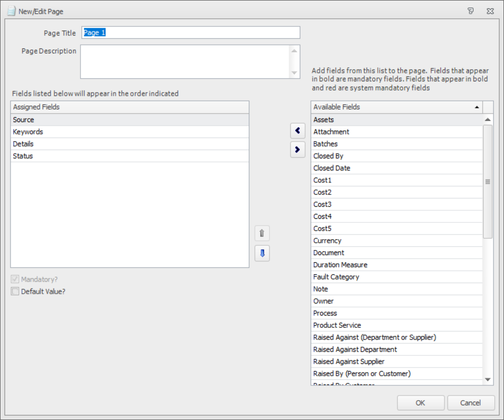Image resolution: width=504 pixels, height=420 pixels.
Task: Select Note field
Action: click(x=397, y=289)
